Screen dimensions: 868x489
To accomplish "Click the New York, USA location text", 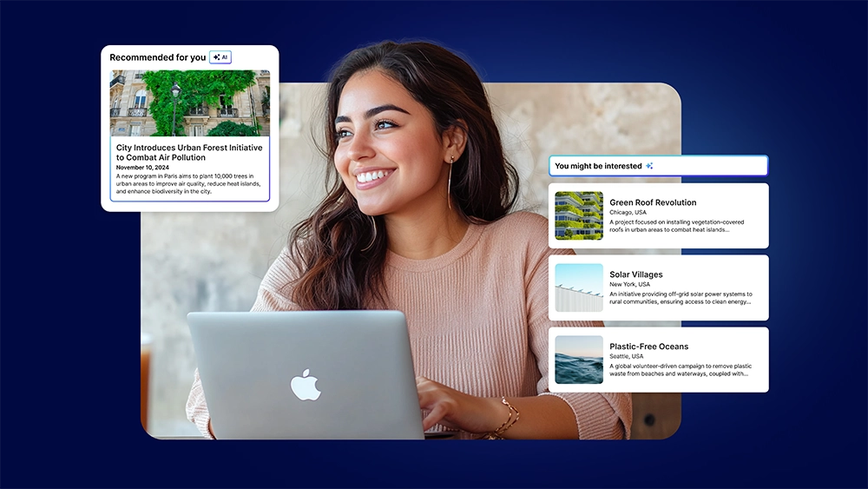I will pos(630,284).
